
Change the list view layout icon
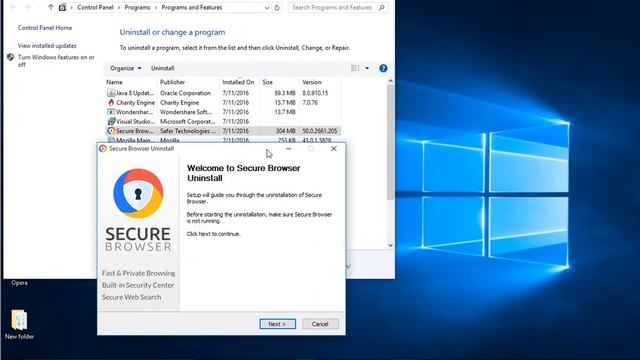tap(356, 68)
